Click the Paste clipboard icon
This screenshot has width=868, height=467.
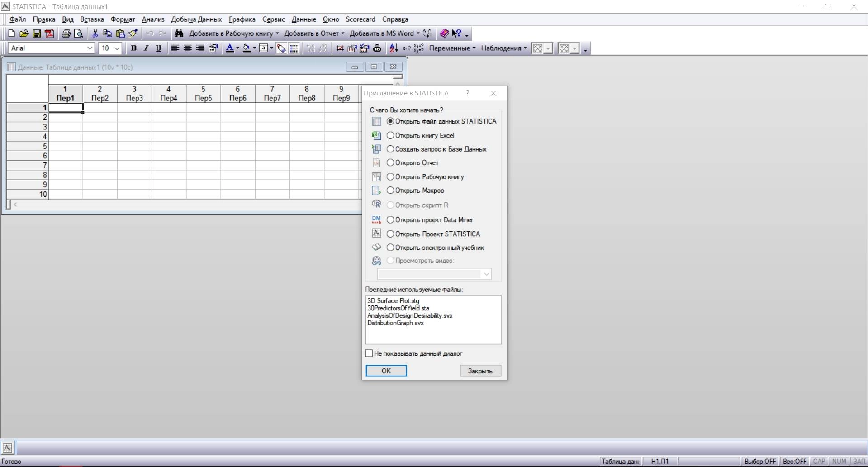(x=120, y=33)
